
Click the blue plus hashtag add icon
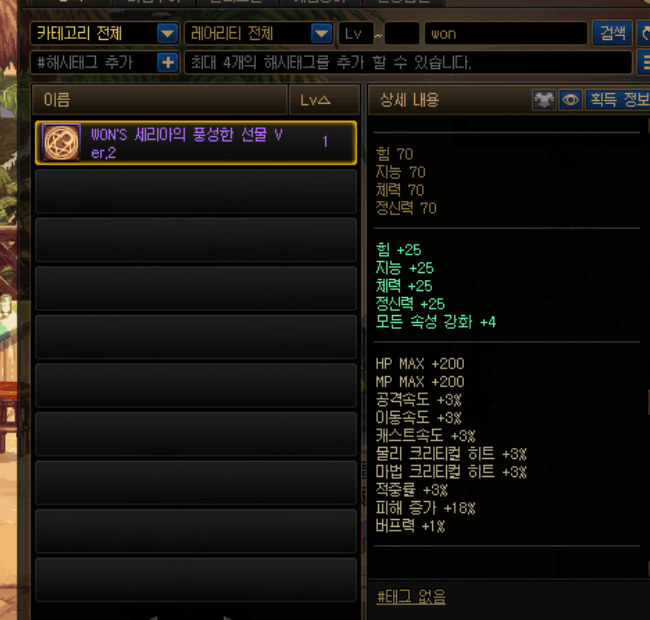pos(167,63)
